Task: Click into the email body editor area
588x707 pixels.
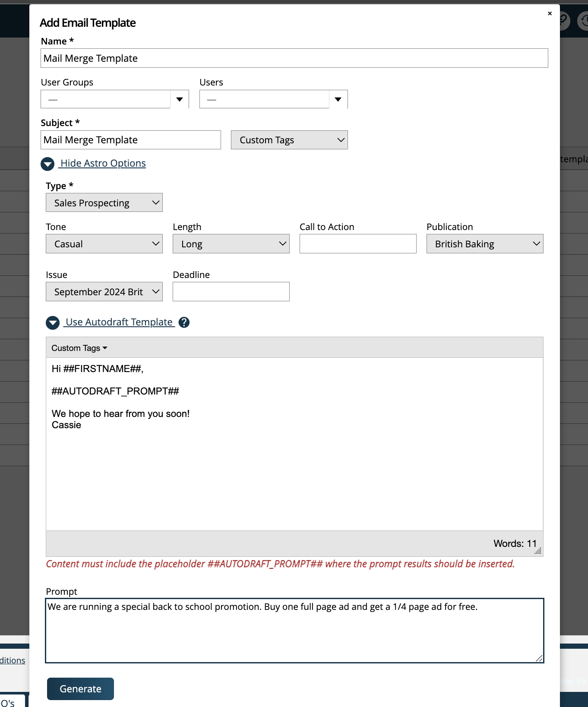Action: coord(294,444)
